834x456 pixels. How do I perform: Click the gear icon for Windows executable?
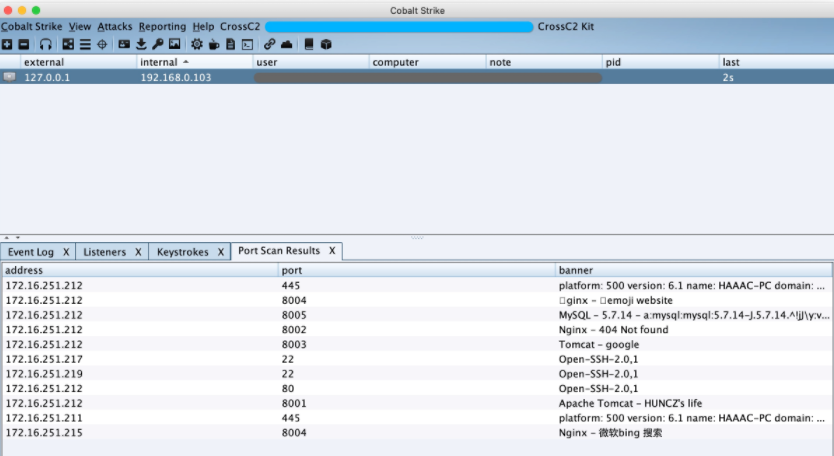[197, 44]
